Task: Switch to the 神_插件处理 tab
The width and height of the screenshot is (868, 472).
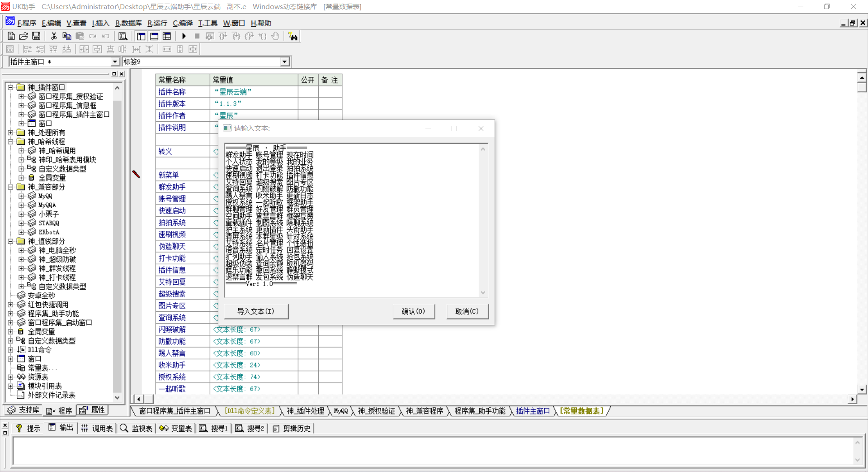Action: point(305,411)
